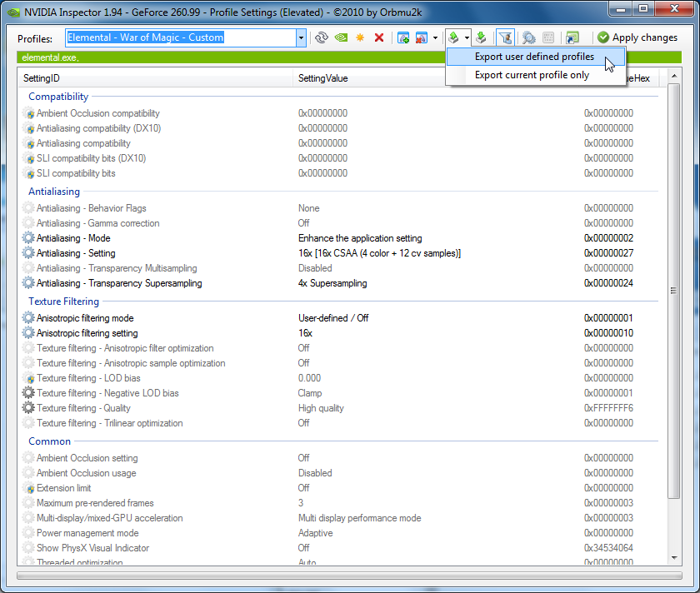Choose Export current profile only
The height and width of the screenshot is (593, 700).
532,75
